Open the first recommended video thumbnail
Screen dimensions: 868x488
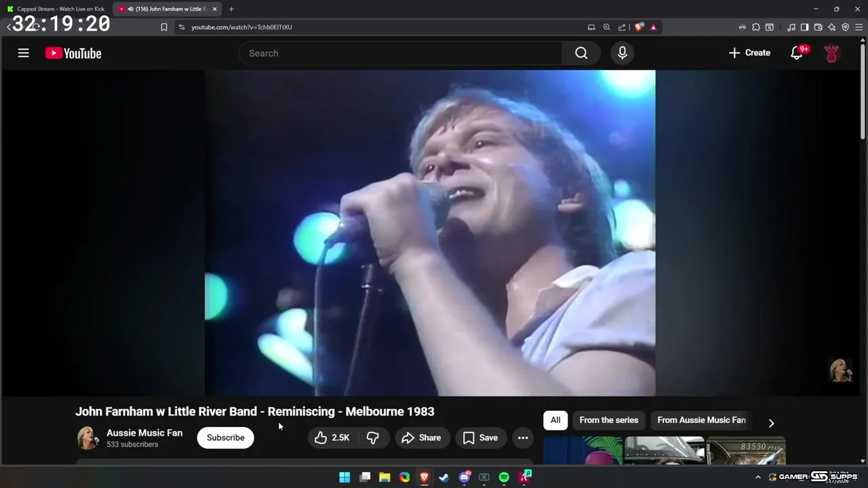(x=583, y=451)
